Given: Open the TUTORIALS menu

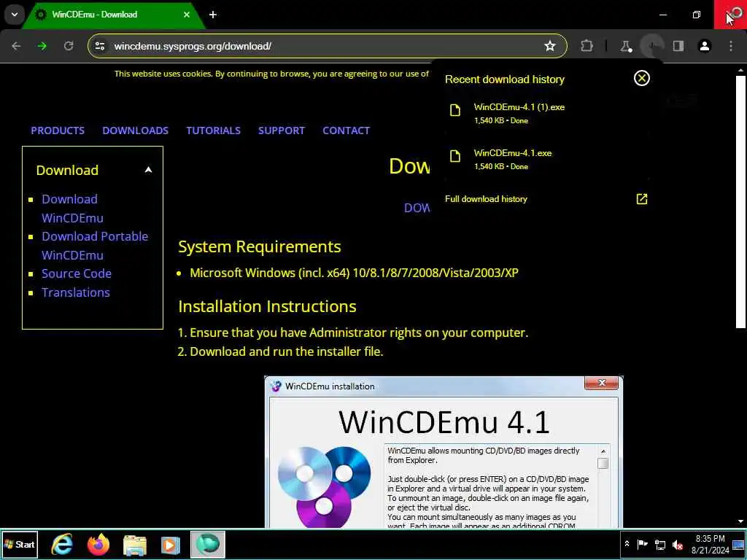Looking at the screenshot, I should [214, 131].
